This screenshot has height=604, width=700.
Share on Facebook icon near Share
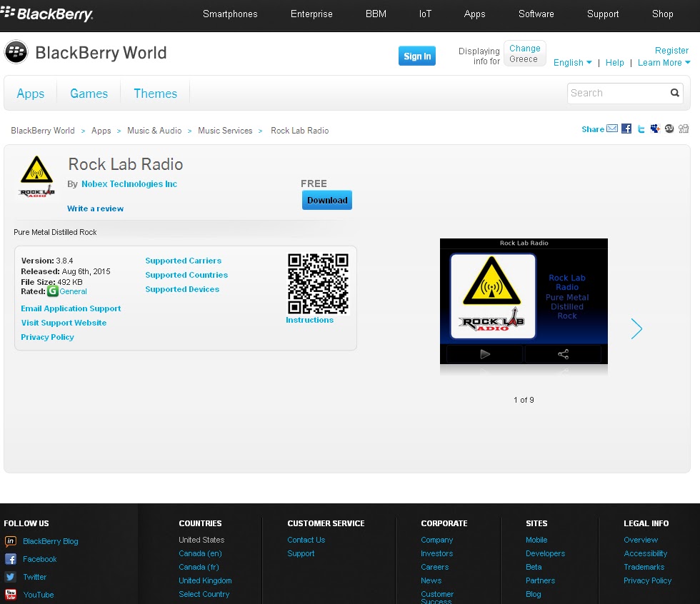[626, 129]
